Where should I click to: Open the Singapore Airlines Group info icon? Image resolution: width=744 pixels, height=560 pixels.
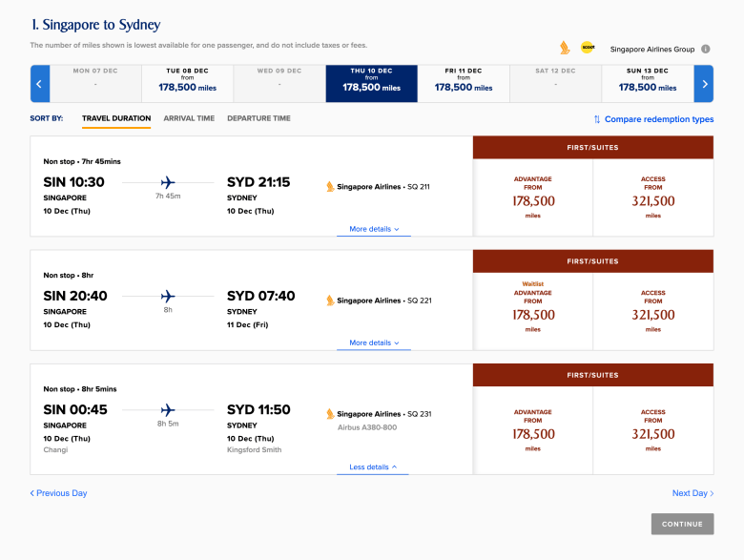pyautogui.click(x=706, y=49)
